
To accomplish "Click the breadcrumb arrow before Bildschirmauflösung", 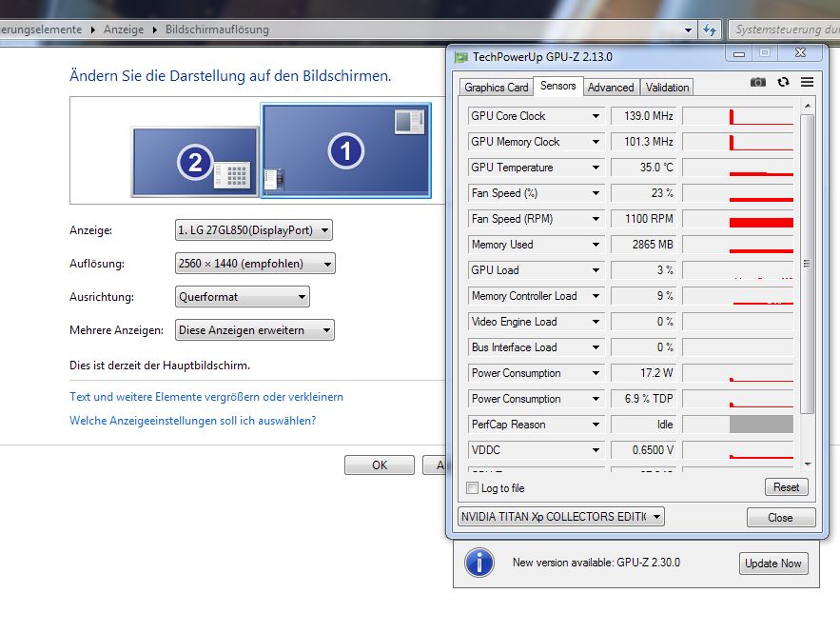I will click(x=155, y=30).
